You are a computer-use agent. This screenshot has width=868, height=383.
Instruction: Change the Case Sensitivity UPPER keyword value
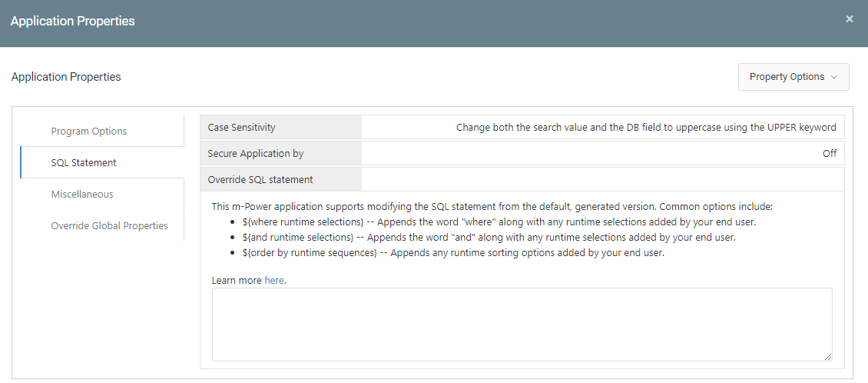point(646,128)
